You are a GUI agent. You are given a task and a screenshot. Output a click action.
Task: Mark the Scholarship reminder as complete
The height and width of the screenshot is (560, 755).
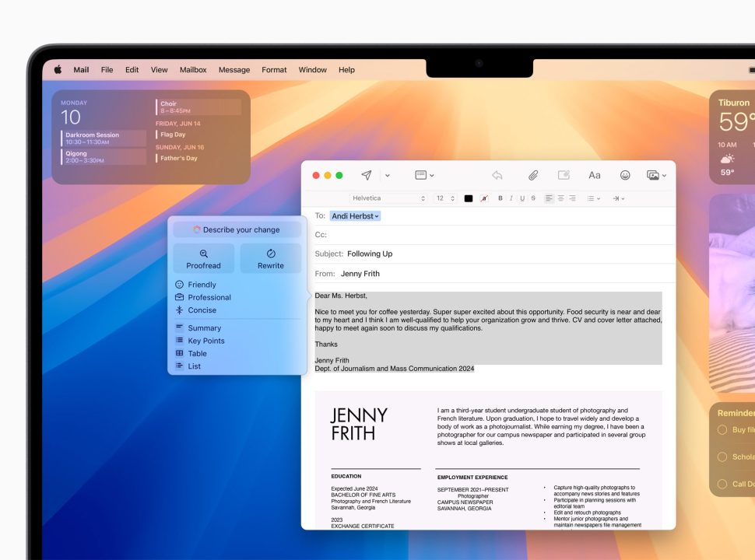pyautogui.click(x=722, y=457)
